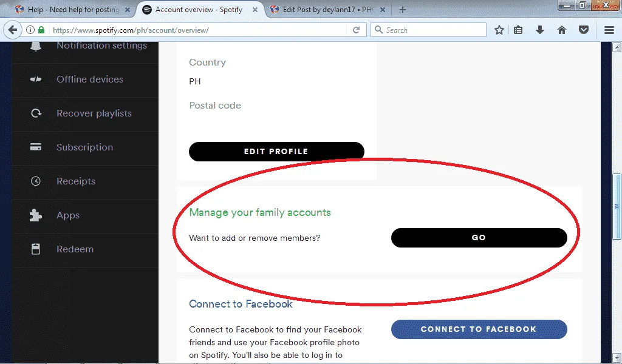622x364 pixels.
Task: Go back with the browser back arrow
Action: (x=13, y=30)
